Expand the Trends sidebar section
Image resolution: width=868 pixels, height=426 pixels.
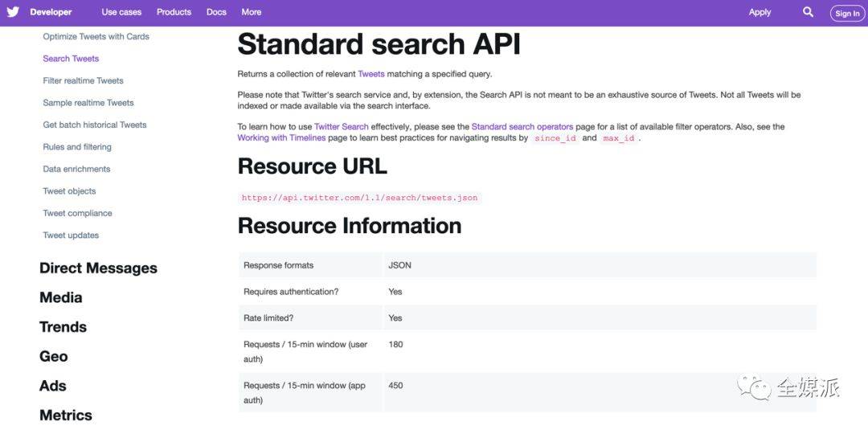click(63, 327)
